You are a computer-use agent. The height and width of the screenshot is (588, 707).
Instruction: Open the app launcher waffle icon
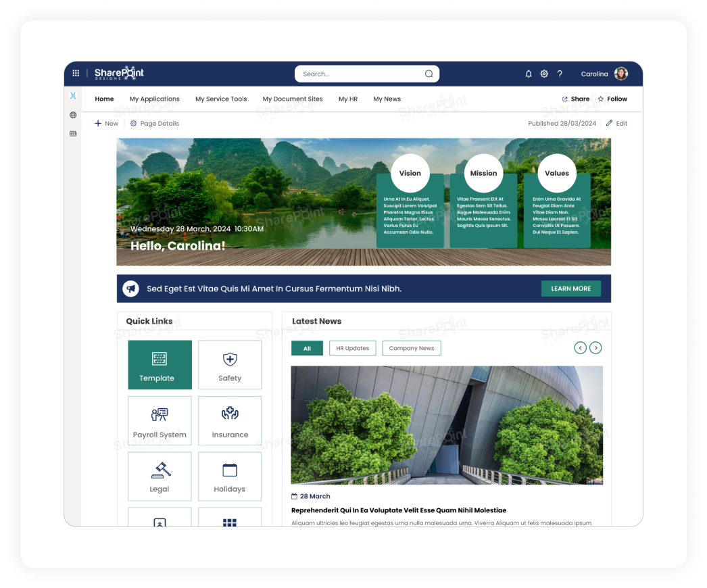pyautogui.click(x=76, y=73)
